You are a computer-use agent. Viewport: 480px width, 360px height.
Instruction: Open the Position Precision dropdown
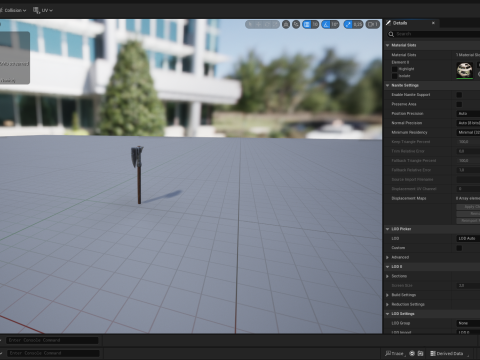click(468, 114)
